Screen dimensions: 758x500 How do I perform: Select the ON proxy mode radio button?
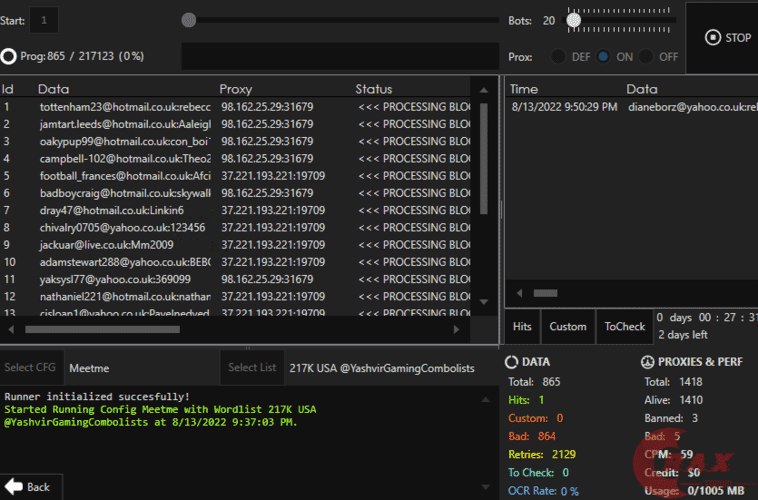(x=603, y=57)
